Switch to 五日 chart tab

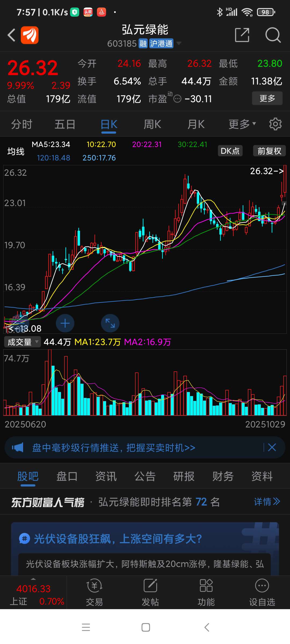65,124
